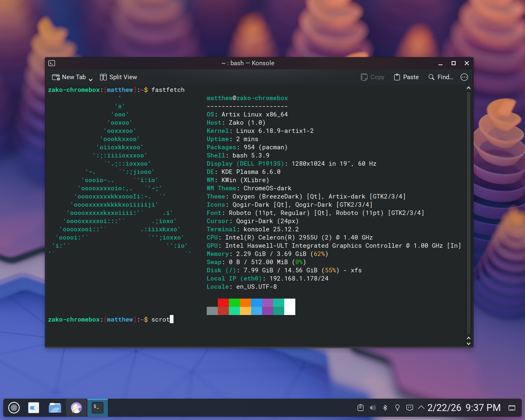
Task: Click the terminal scrollbar down arrow
Action: (468, 344)
